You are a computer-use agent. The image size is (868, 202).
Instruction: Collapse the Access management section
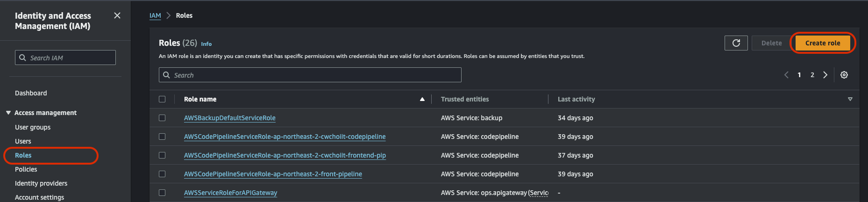click(8, 113)
